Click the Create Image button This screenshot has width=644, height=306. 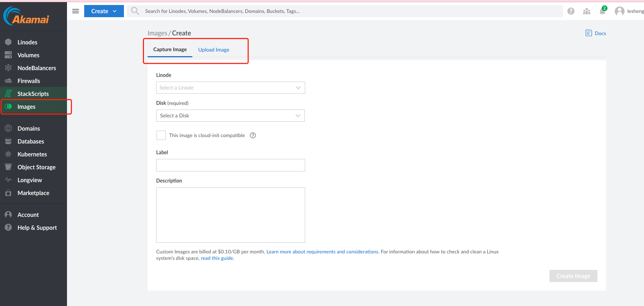coord(573,276)
